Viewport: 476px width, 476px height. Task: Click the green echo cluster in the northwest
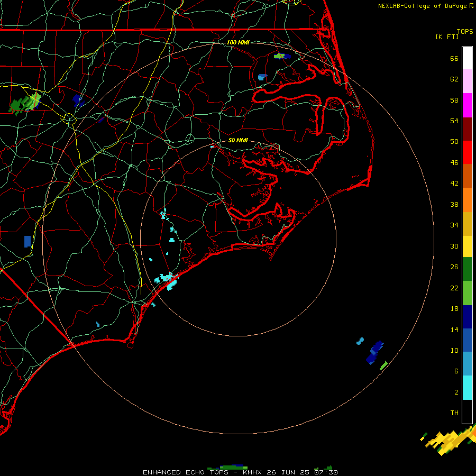(x=25, y=104)
